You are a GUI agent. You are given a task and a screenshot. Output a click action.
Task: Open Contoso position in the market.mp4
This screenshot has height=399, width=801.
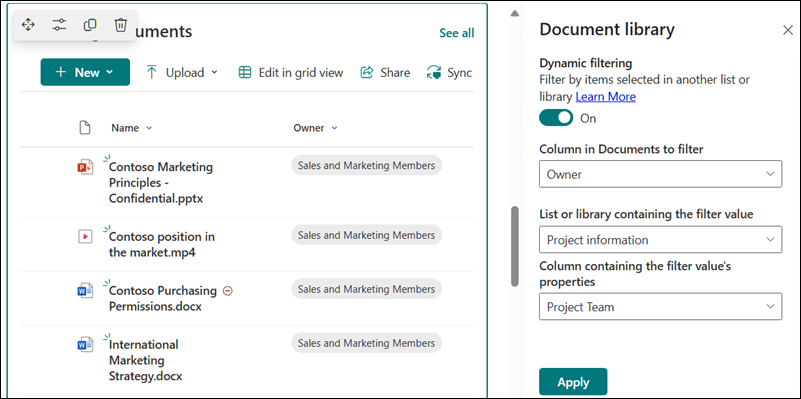point(162,245)
